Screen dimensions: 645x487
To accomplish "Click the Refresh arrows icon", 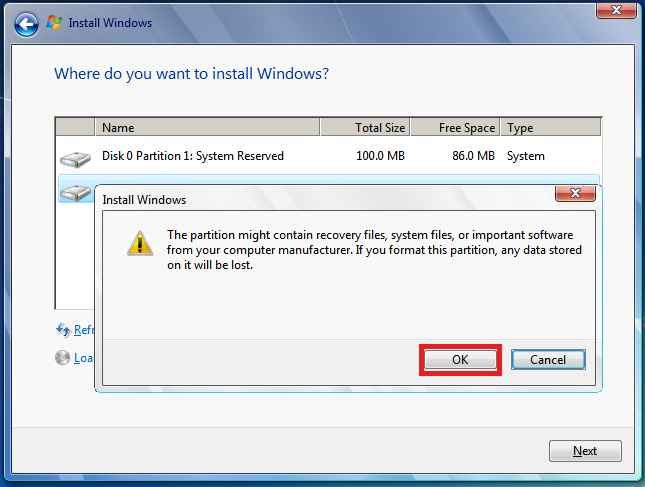I will click(x=63, y=329).
